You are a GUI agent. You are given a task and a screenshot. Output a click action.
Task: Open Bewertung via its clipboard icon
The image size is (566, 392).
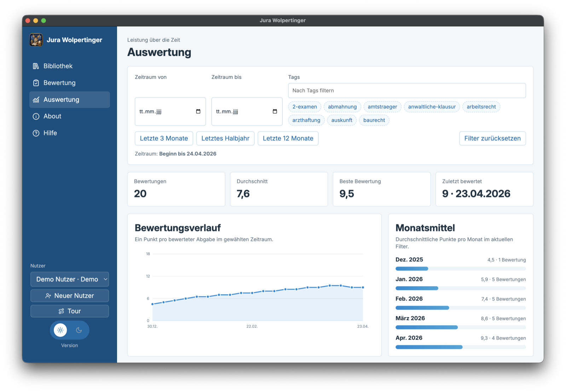[x=36, y=83]
